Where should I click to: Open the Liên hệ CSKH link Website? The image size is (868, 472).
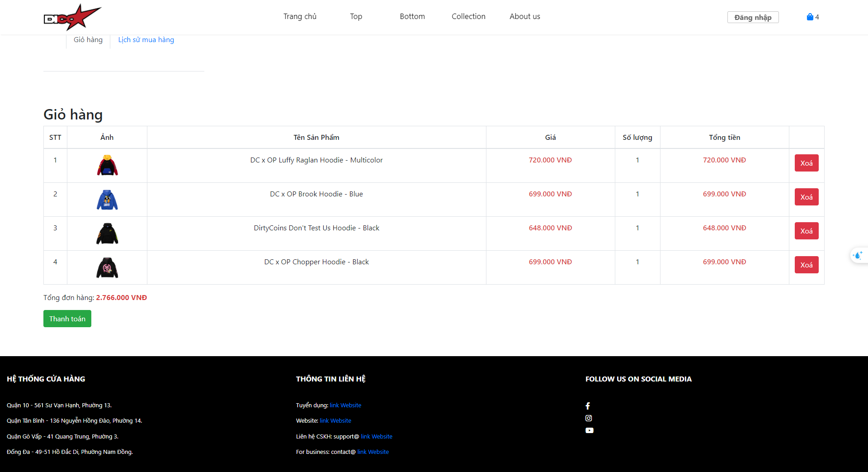377,436
